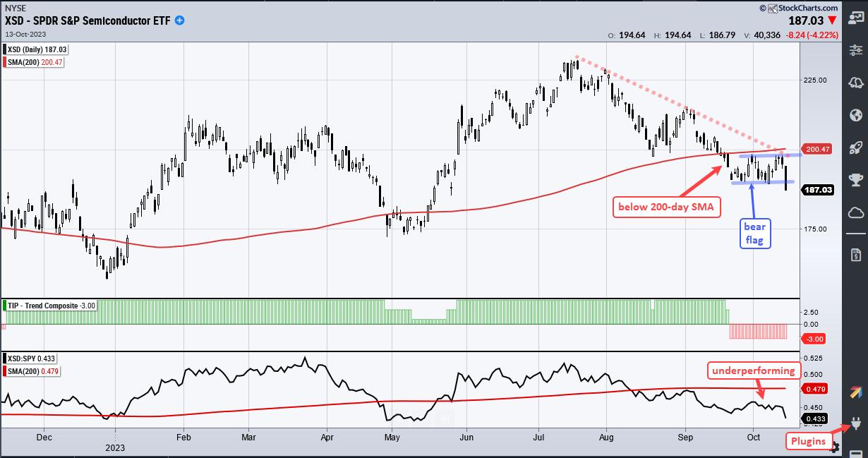Click the StockCharts.com logo link
Screen dimensions: 868x458
(797, 8)
